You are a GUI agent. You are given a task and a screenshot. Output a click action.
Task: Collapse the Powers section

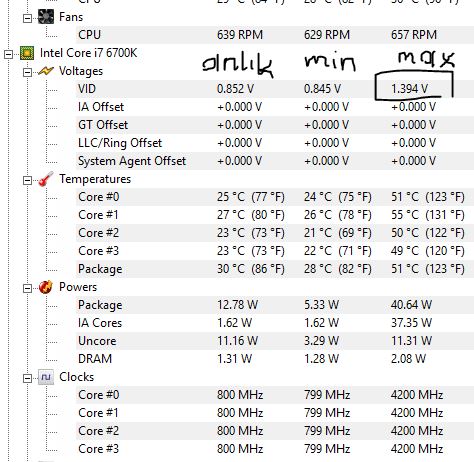(x=27, y=288)
